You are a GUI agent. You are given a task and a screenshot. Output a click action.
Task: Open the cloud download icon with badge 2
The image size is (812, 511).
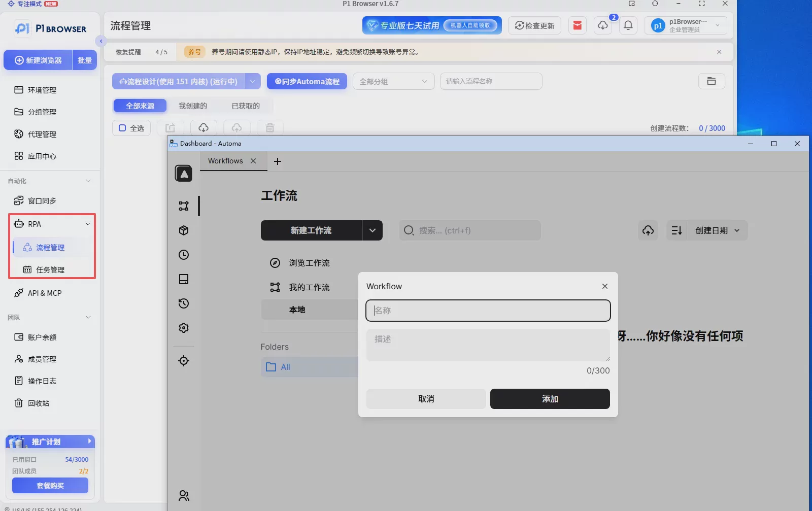pyautogui.click(x=603, y=25)
